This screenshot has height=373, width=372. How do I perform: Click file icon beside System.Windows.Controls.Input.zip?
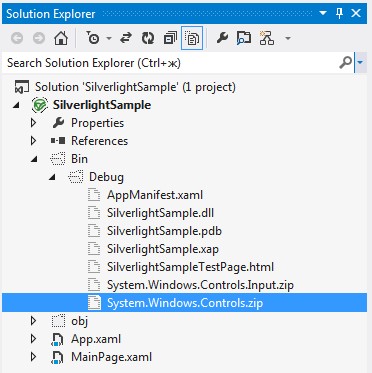coord(94,285)
